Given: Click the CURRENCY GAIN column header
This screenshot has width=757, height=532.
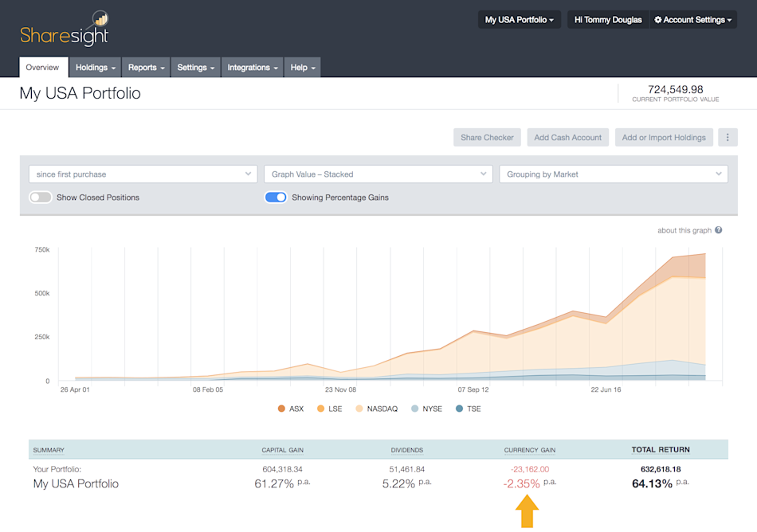Looking at the screenshot, I should [x=530, y=450].
